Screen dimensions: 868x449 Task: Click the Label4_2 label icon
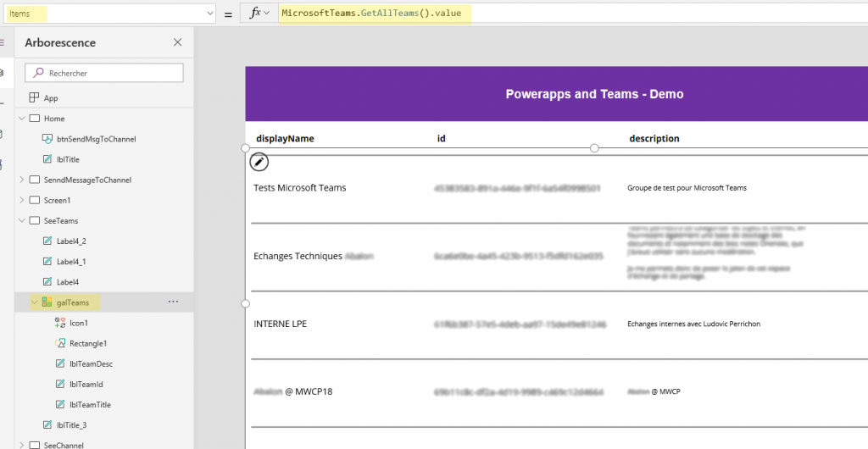pyautogui.click(x=47, y=241)
